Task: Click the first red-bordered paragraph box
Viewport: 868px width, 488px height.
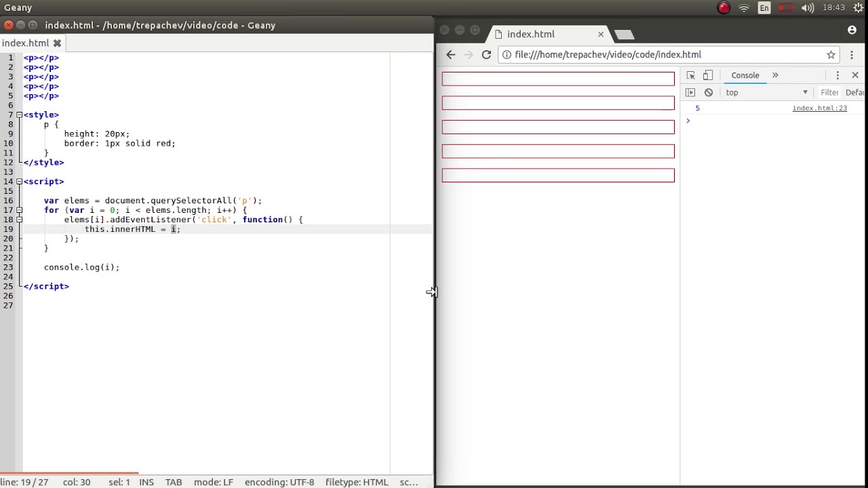Action: coord(558,79)
